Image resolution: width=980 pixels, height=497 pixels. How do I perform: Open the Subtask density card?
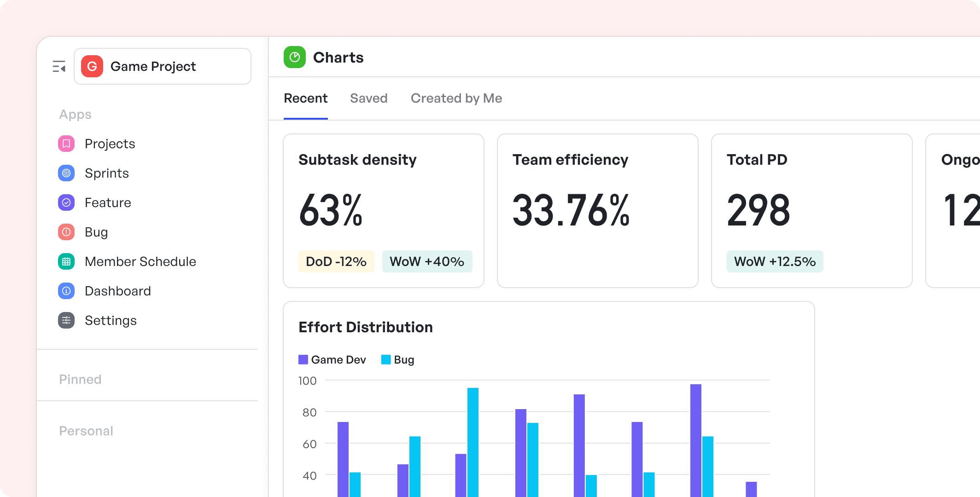[384, 211]
